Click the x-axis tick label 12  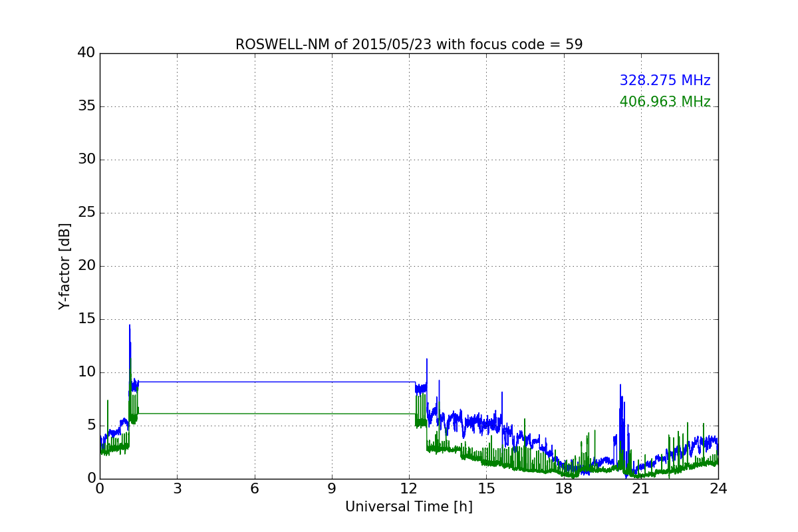409,488
